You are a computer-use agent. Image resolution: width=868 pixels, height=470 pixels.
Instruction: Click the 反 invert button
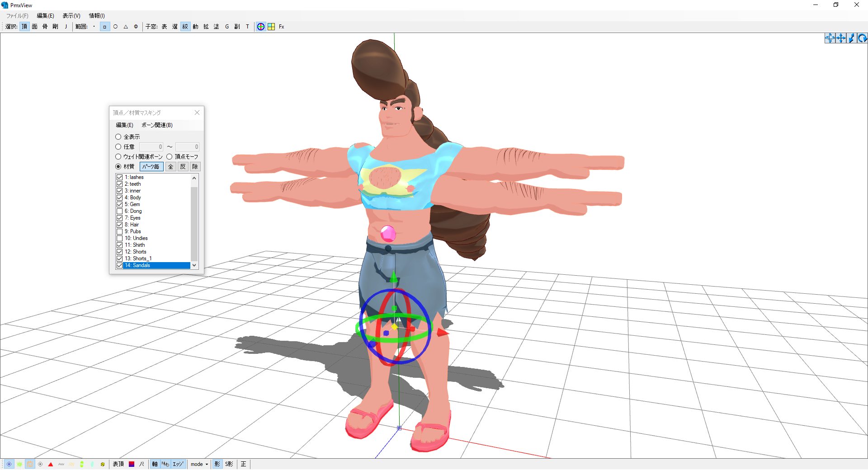[183, 167]
